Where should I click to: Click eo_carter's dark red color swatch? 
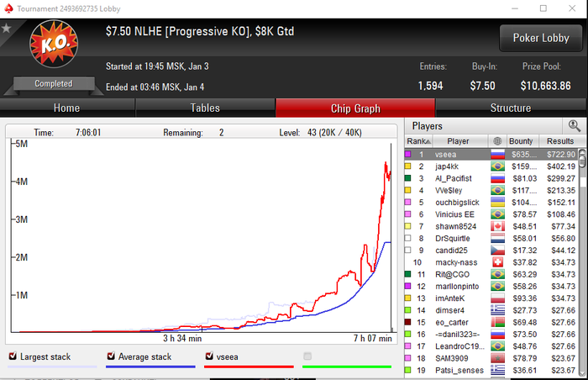pos(408,323)
